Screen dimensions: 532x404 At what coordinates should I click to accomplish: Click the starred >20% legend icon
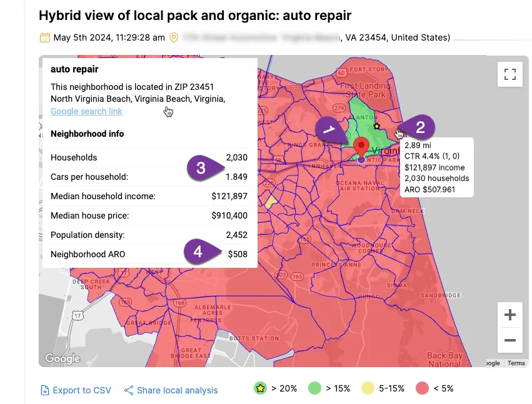tap(261, 388)
